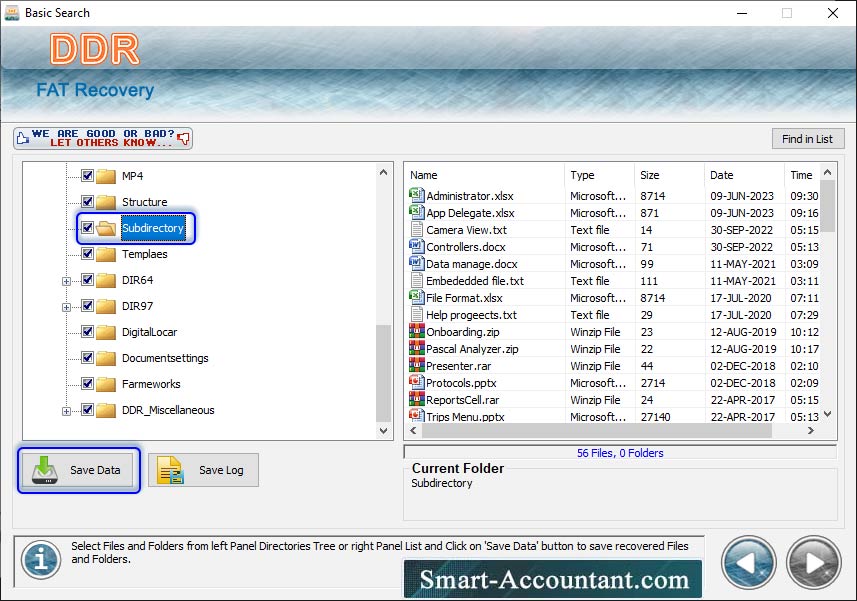Click the Word icon beside Data manage.docx
Viewport: 857px width, 601px height.
tap(416, 263)
